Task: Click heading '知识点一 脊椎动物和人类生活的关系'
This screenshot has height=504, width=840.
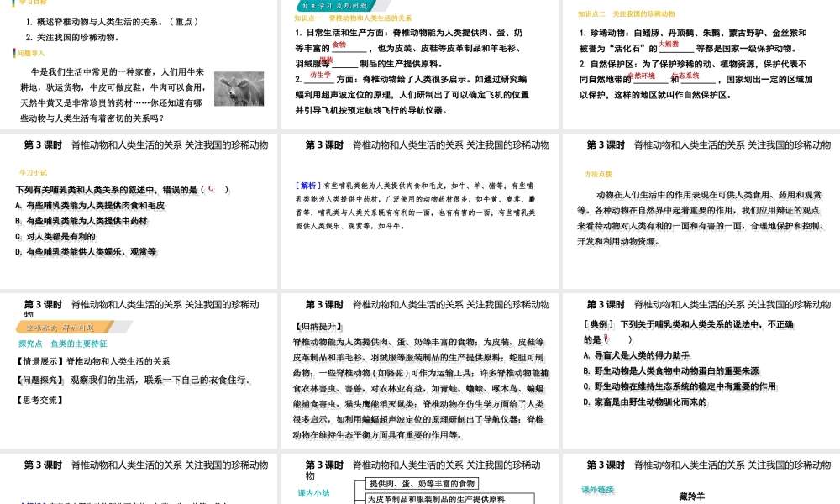Action: click(x=353, y=18)
